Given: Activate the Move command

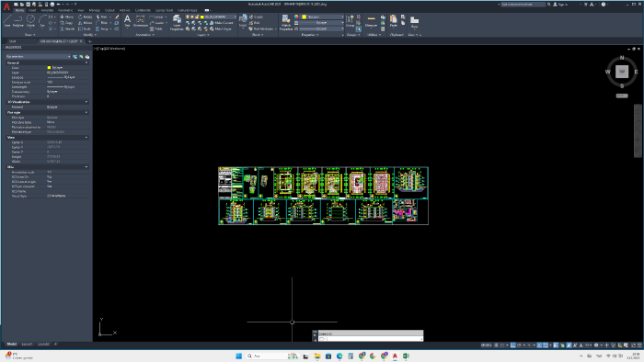Looking at the screenshot, I should coord(66,17).
